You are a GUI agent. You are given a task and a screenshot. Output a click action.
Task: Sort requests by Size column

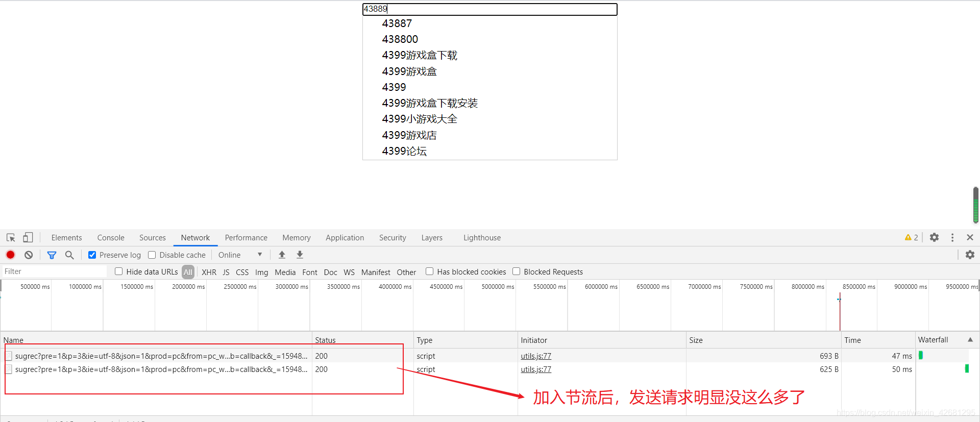pos(764,340)
